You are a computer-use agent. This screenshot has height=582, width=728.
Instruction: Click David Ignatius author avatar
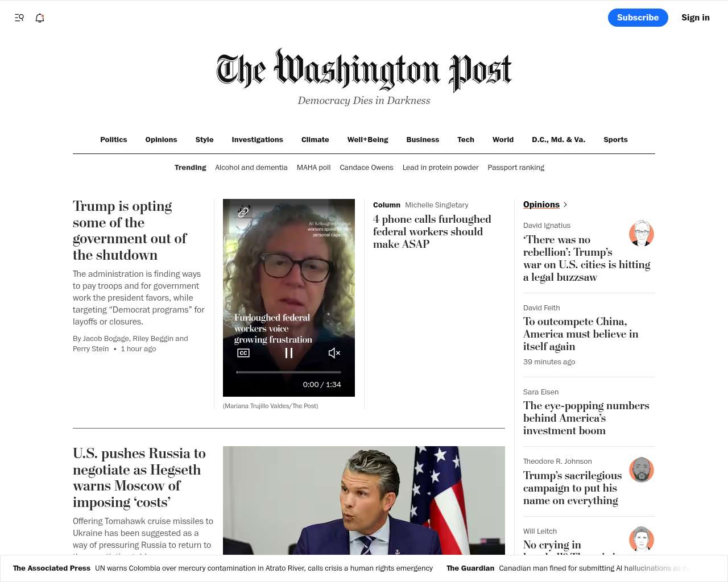pyautogui.click(x=642, y=233)
